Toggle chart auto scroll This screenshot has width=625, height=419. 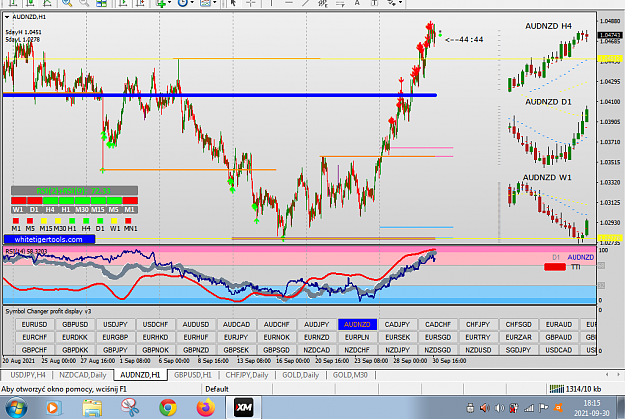(123, 3)
